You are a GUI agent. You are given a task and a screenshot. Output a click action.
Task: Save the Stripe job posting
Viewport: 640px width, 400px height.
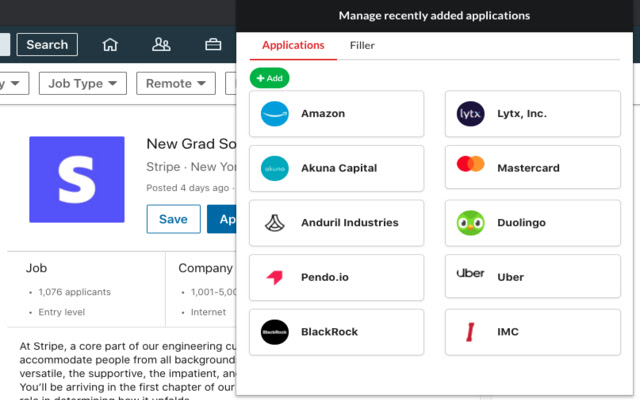[173, 219]
